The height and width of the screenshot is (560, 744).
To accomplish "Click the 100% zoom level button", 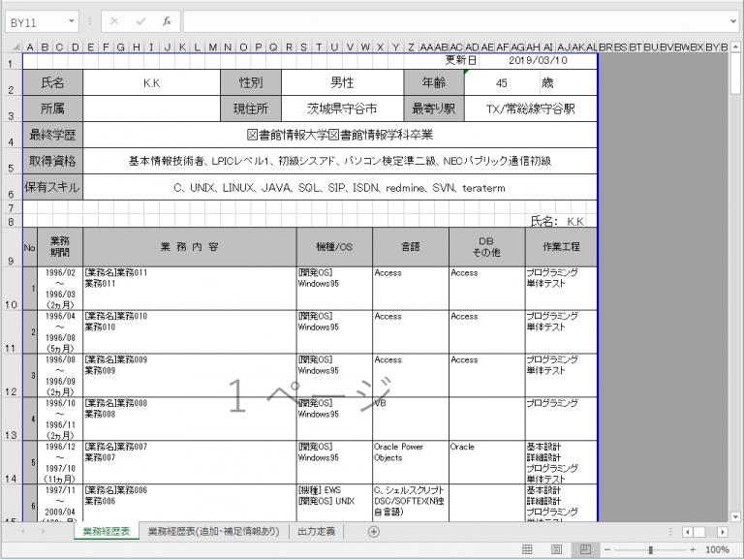I will click(718, 549).
